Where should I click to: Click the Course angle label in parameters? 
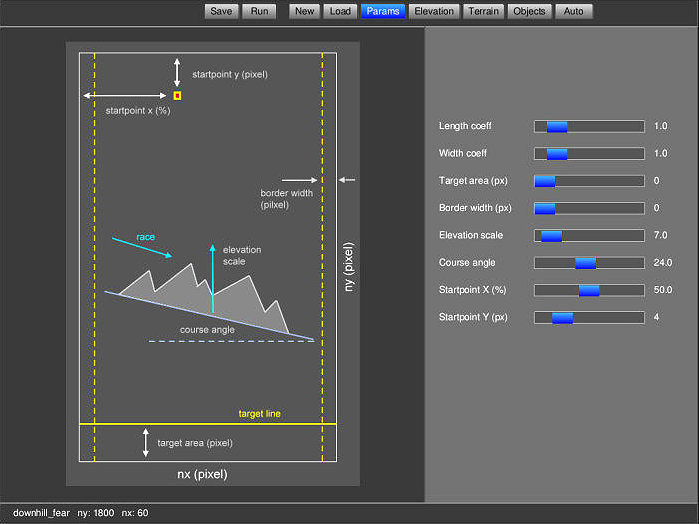pos(467,263)
